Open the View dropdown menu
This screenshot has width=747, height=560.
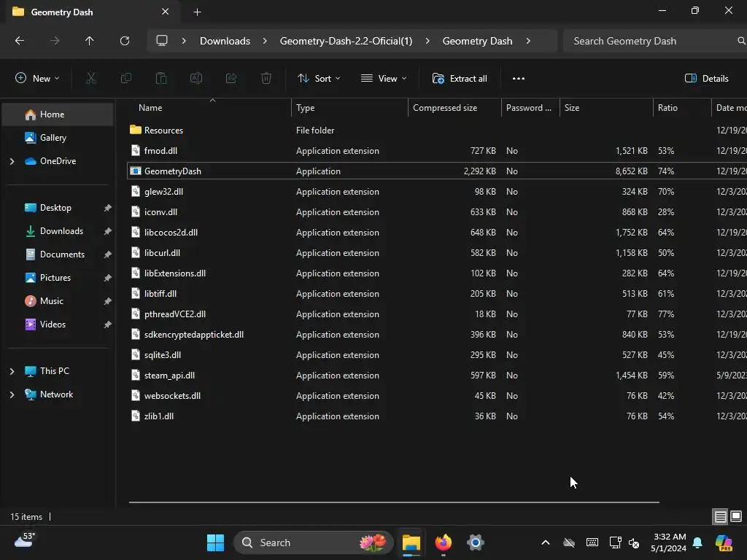click(384, 79)
